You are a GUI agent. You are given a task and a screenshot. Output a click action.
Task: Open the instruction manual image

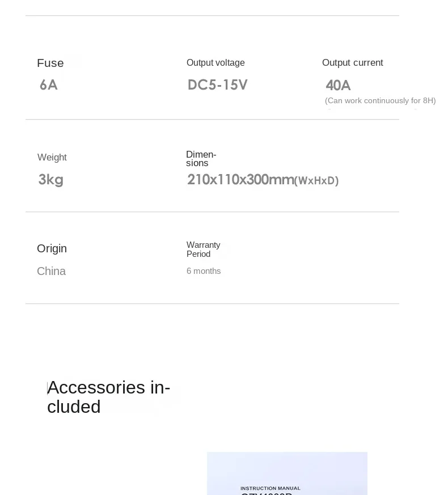(287, 473)
